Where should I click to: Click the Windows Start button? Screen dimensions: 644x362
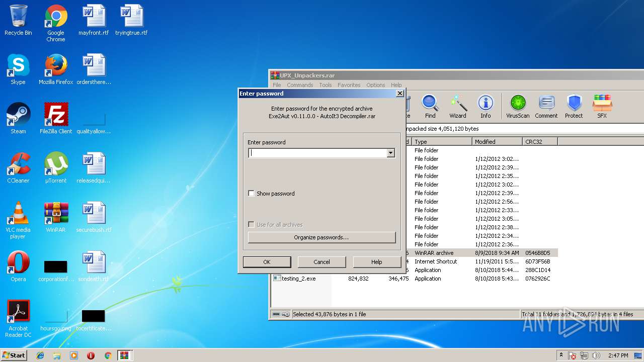point(14,355)
